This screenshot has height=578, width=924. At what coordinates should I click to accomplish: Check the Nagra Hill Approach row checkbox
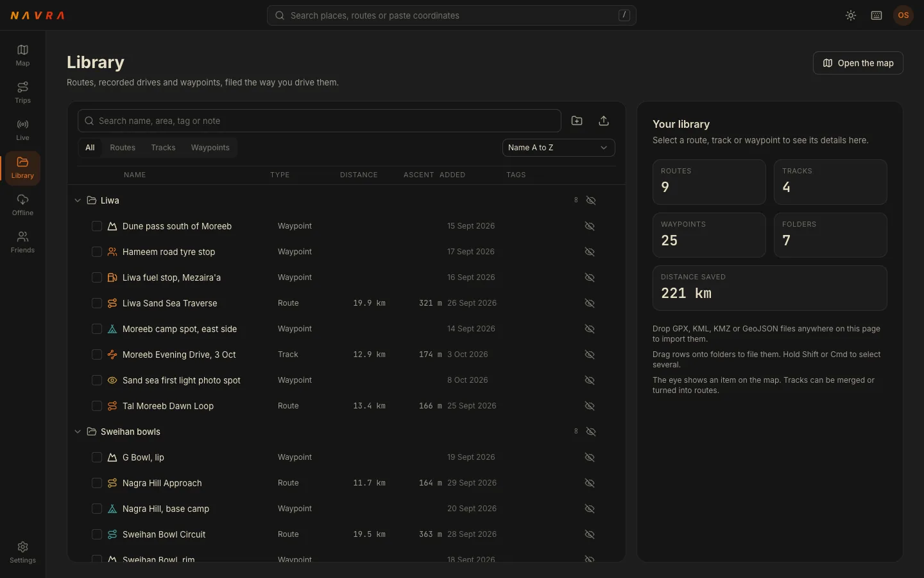97,483
